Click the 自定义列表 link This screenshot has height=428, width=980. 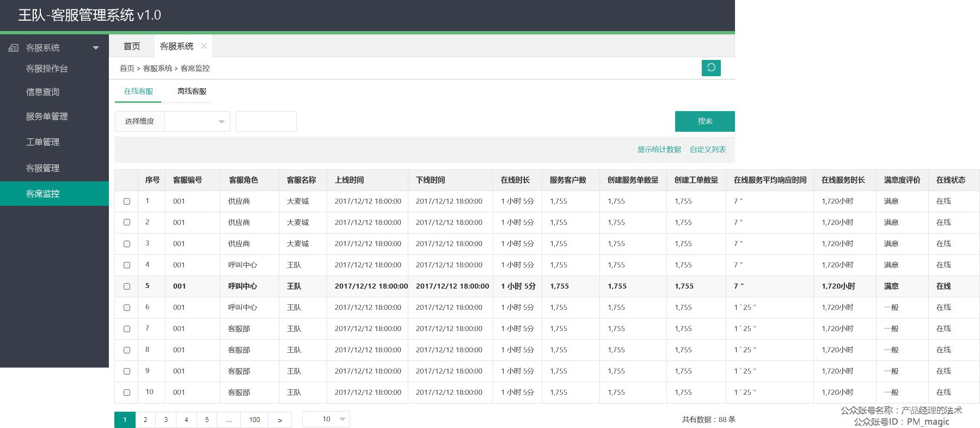pyautogui.click(x=708, y=150)
